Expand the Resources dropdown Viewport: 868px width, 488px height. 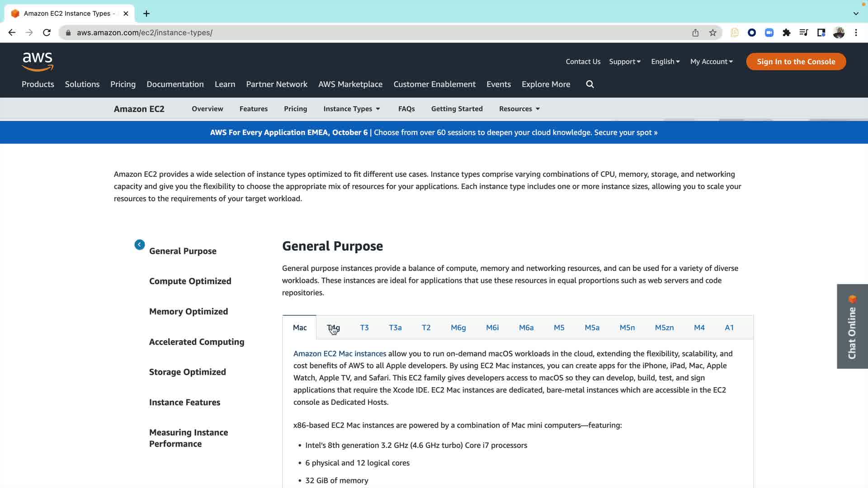519,109
